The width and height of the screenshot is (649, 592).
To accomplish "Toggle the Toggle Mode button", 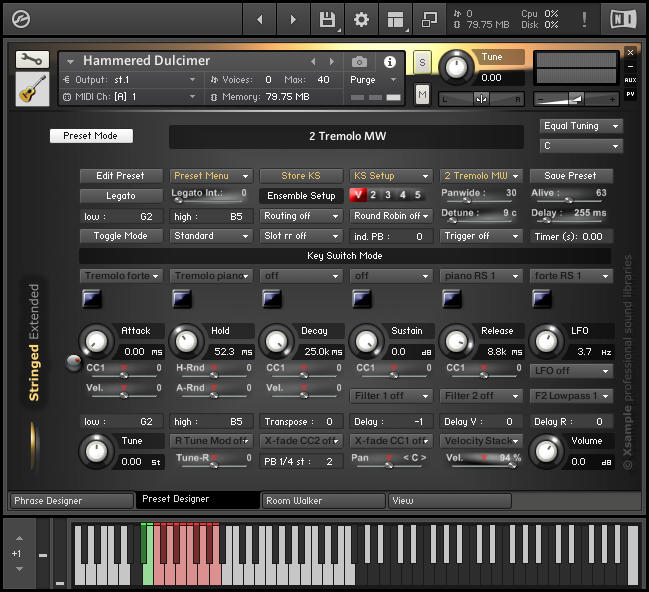I will [121, 236].
